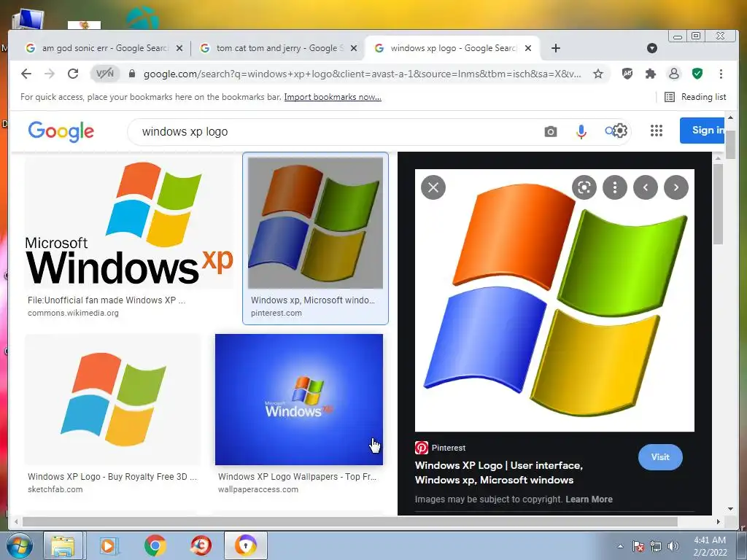The height and width of the screenshot is (560, 747).
Task: Open Windows Media Player from taskbar
Action: click(x=109, y=545)
